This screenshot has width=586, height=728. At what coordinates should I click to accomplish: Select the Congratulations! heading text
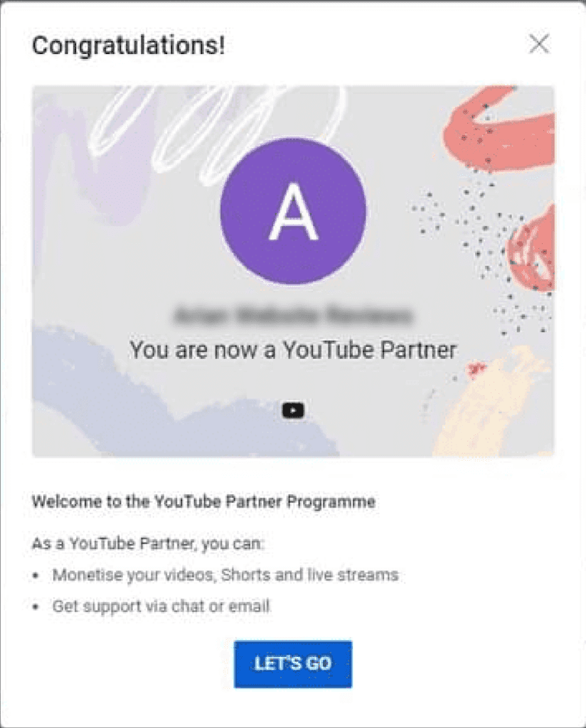(x=129, y=46)
